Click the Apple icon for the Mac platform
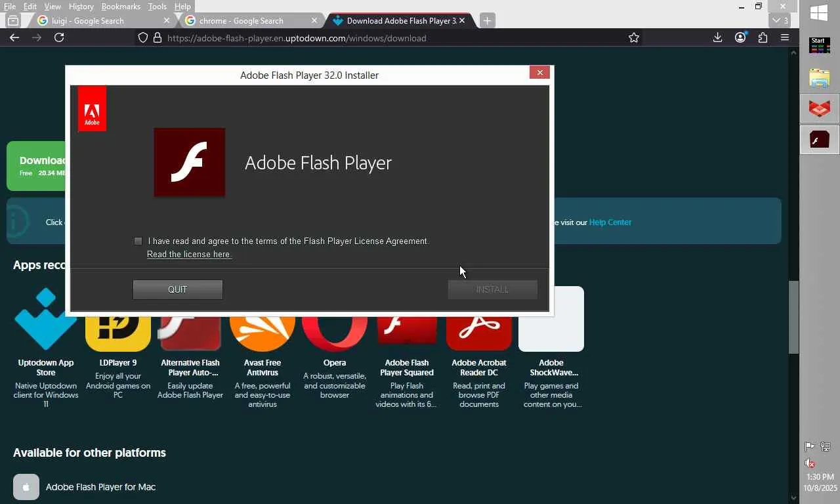Viewport: 840px width, 504px height. 26,488
